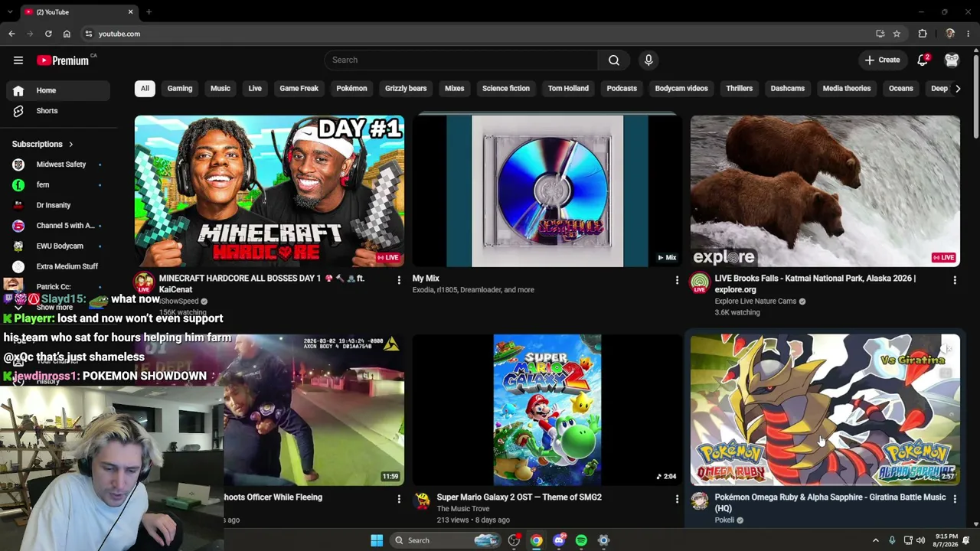The height and width of the screenshot is (551, 980).
Task: Open the YouTube account avatar menu
Action: pyautogui.click(x=952, y=60)
